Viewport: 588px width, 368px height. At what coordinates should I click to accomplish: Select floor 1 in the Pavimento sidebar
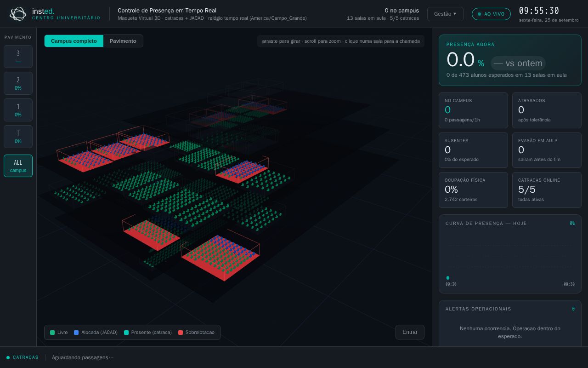(18, 110)
